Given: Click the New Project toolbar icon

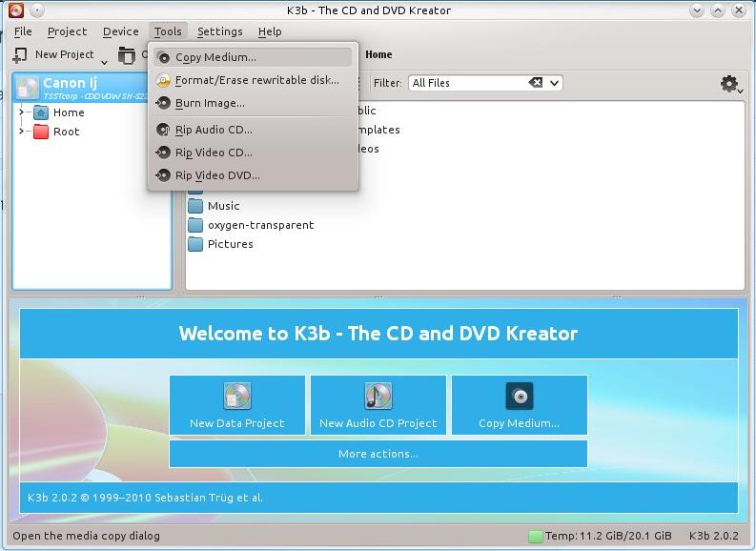Looking at the screenshot, I should click(x=20, y=55).
